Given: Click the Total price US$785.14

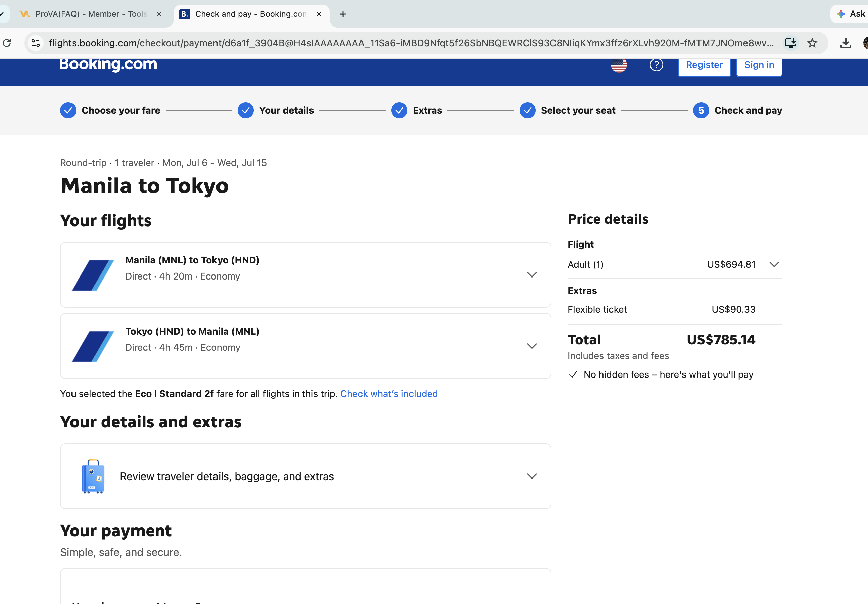Looking at the screenshot, I should [x=721, y=340].
